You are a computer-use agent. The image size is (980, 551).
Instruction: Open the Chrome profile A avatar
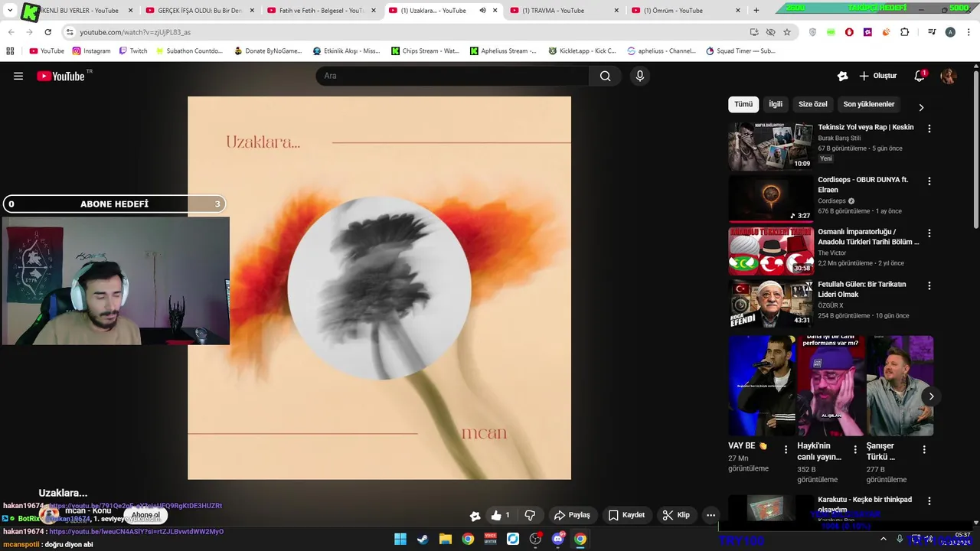[x=950, y=32]
